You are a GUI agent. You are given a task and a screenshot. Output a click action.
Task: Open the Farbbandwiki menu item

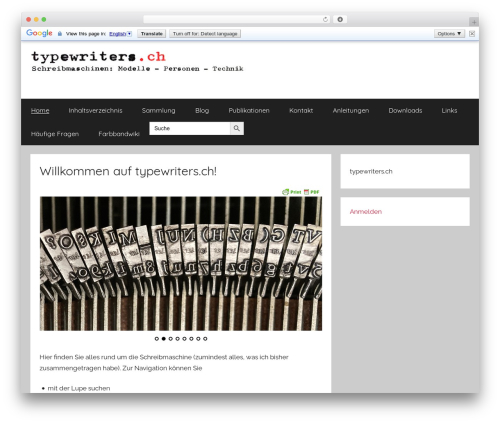pos(119,134)
